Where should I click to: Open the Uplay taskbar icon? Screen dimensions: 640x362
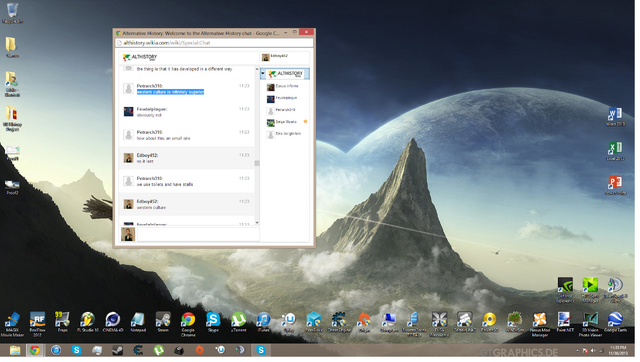pos(220,351)
